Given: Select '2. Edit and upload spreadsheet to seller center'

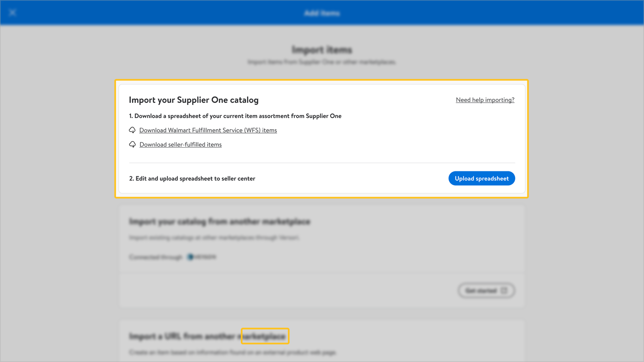Looking at the screenshot, I should point(192,179).
